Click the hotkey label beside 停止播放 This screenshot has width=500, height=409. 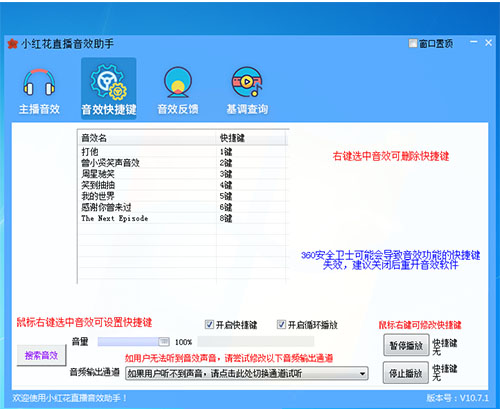(445, 373)
